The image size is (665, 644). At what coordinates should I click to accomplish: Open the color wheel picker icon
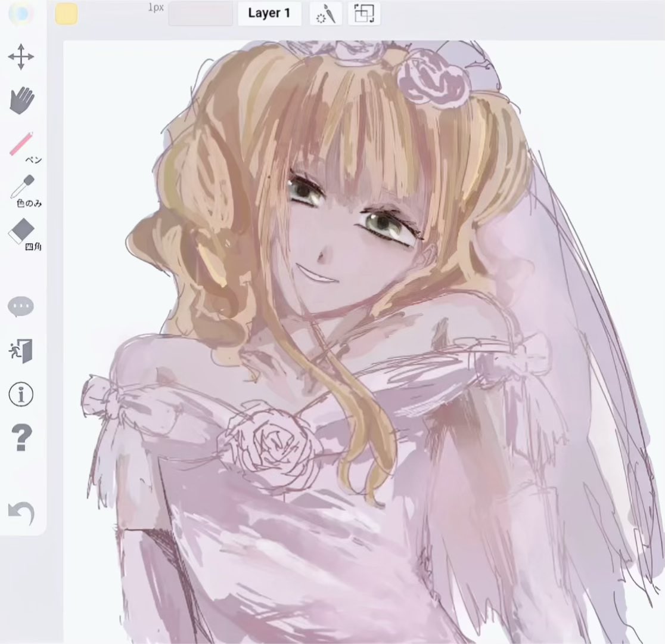tap(20, 14)
